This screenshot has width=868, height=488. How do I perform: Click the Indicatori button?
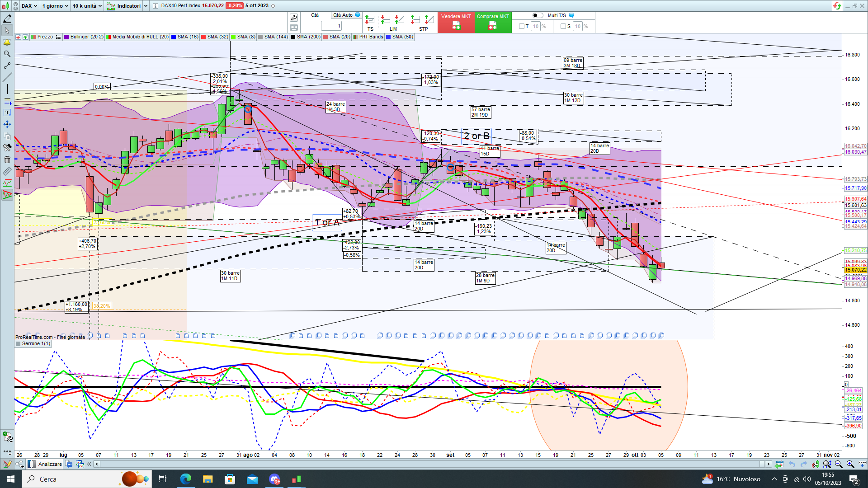[x=124, y=6]
